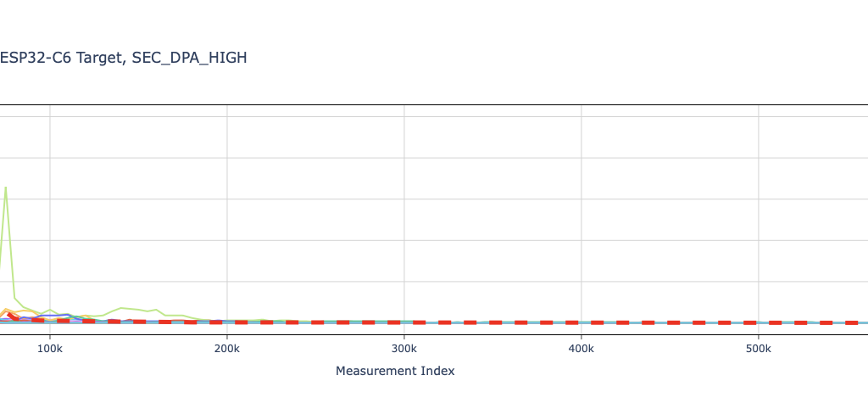The height and width of the screenshot is (409, 868).
Task: Click the orange trace bump before 100k
Action: 7,310
